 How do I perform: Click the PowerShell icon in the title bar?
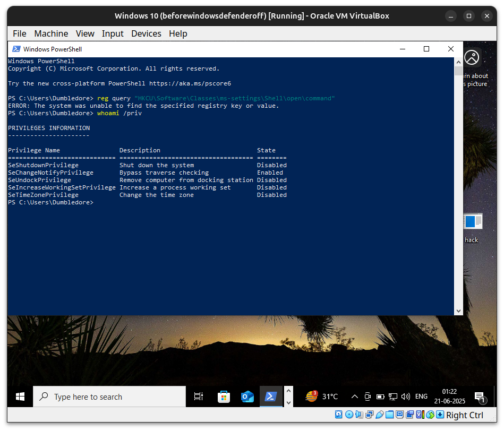(16, 49)
